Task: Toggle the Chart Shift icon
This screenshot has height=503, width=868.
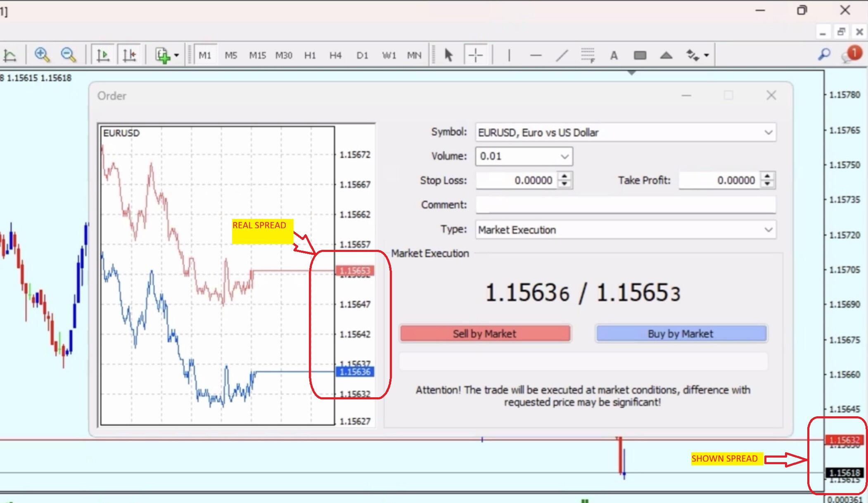Action: coord(129,55)
